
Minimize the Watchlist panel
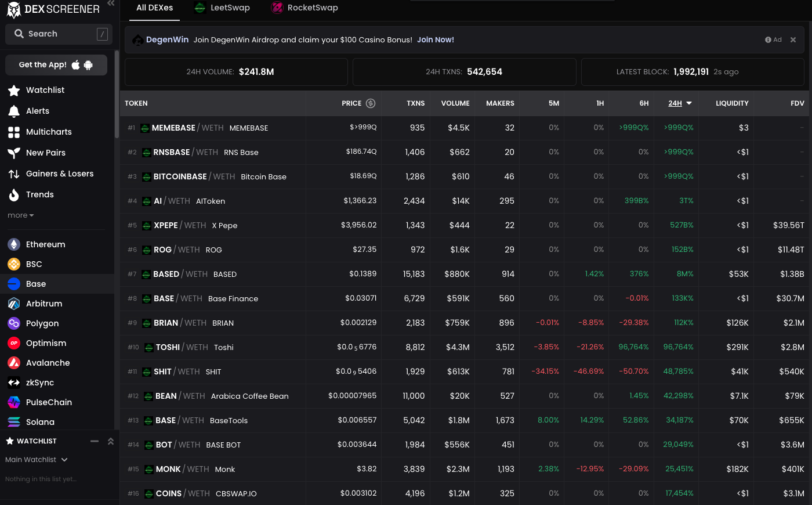click(x=95, y=441)
